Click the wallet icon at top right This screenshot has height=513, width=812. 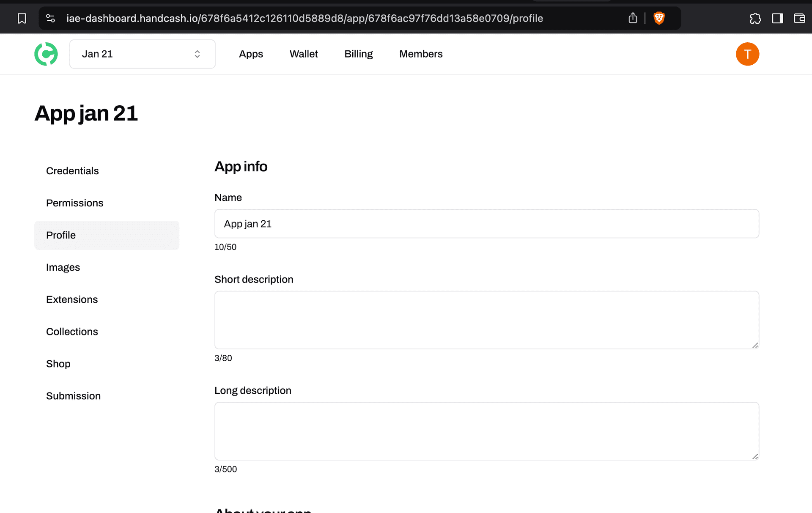tap(799, 18)
